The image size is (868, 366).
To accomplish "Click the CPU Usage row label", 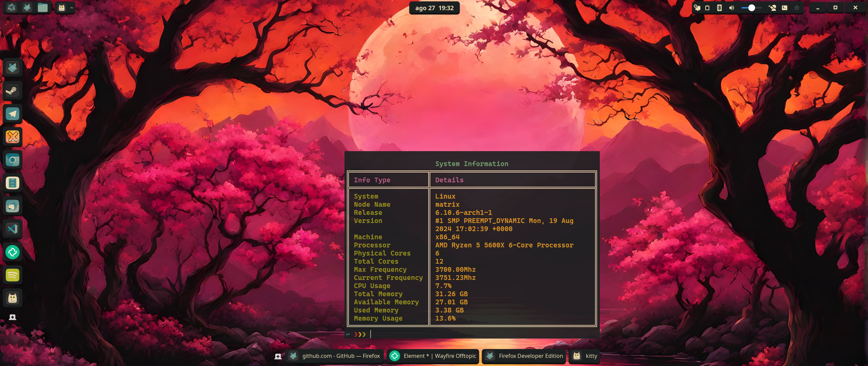I will click(x=372, y=286).
